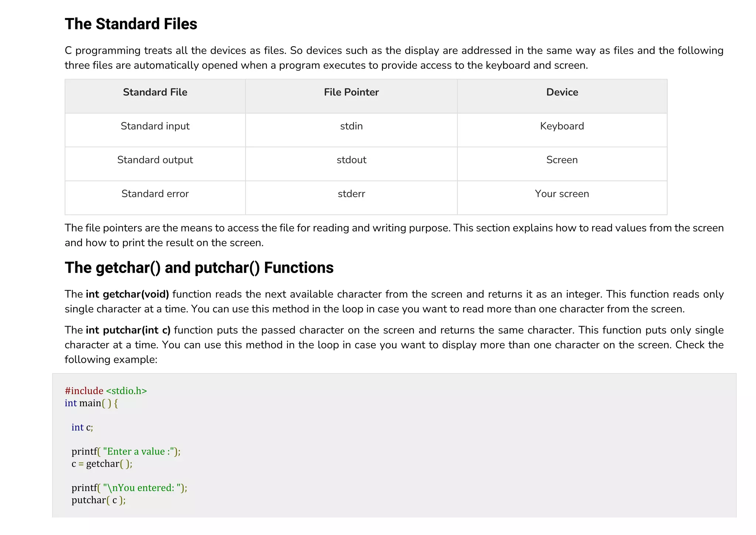The height and width of the screenshot is (535, 756).
Task: Select the "stdin" table cell
Action: pos(351,130)
